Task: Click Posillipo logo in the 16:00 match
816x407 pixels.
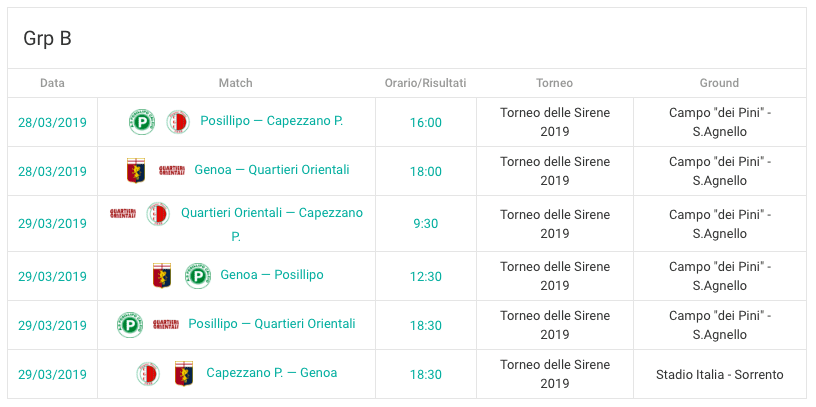Action: pos(142,122)
